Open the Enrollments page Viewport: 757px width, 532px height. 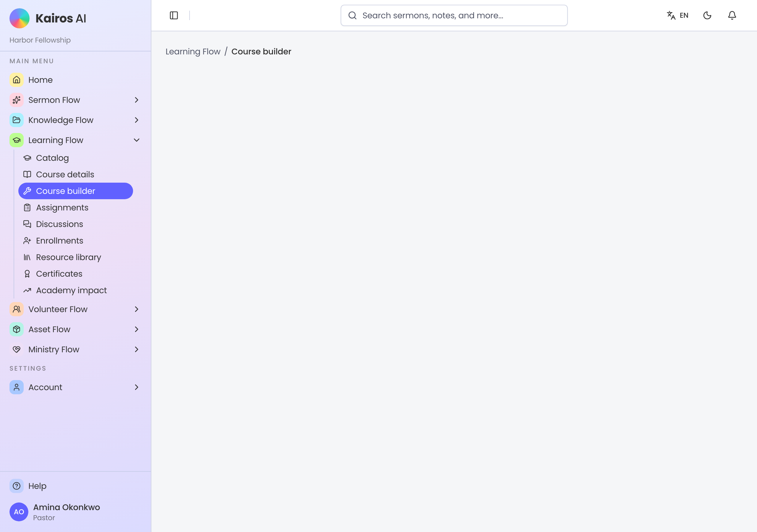tap(75, 241)
